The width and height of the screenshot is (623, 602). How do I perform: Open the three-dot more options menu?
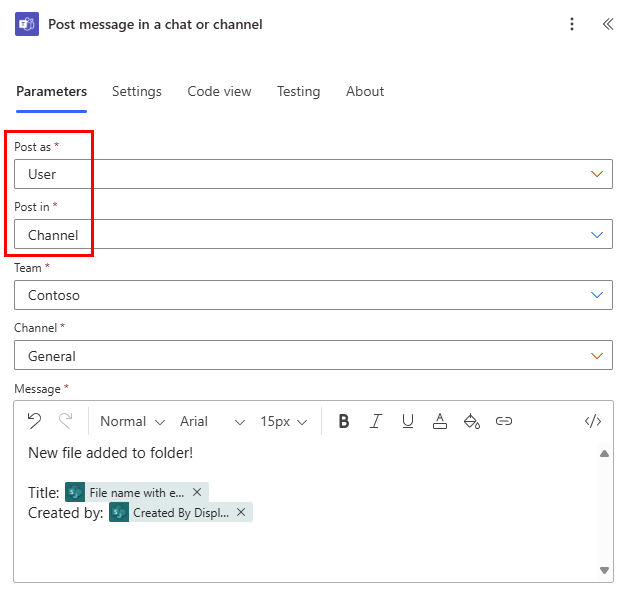572,24
